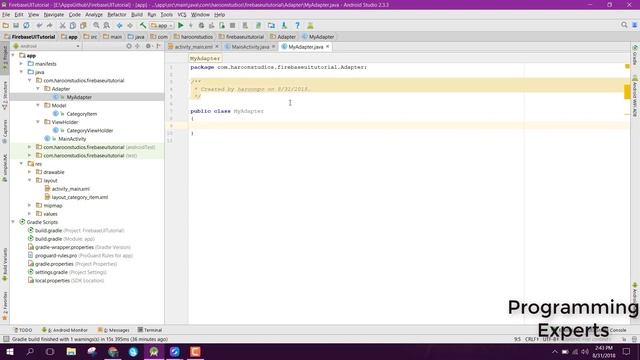The width and height of the screenshot is (640, 360).
Task: Click the Find magnifier icon
Action: 96,25
